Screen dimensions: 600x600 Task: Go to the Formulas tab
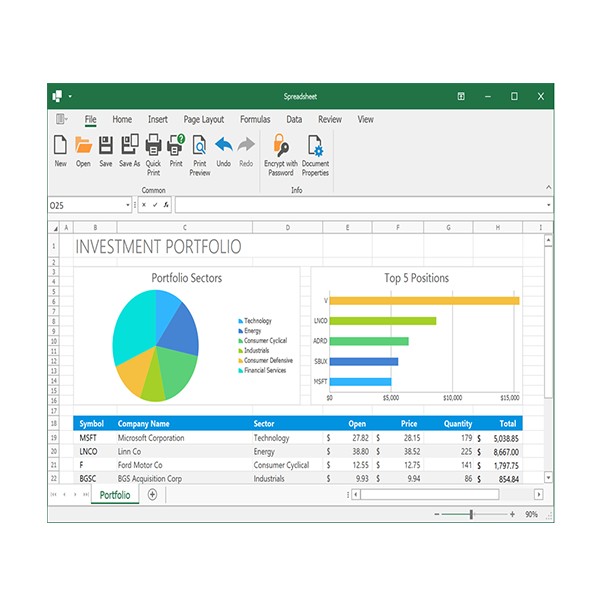[x=255, y=119]
